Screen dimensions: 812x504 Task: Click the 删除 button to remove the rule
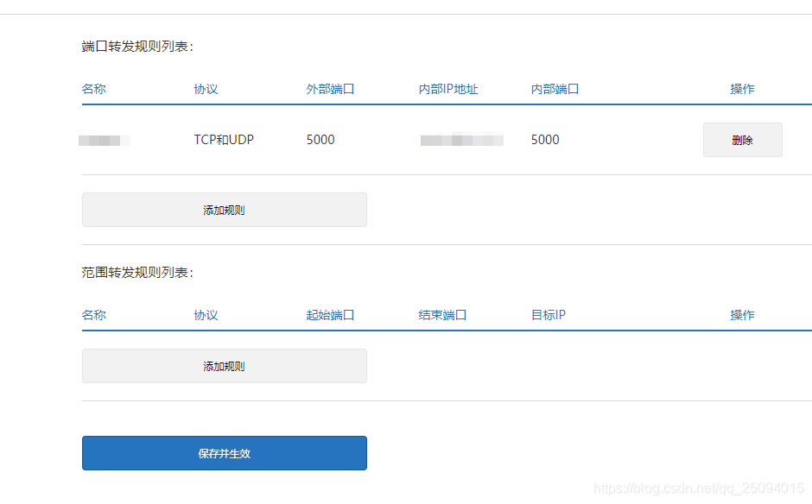click(742, 139)
